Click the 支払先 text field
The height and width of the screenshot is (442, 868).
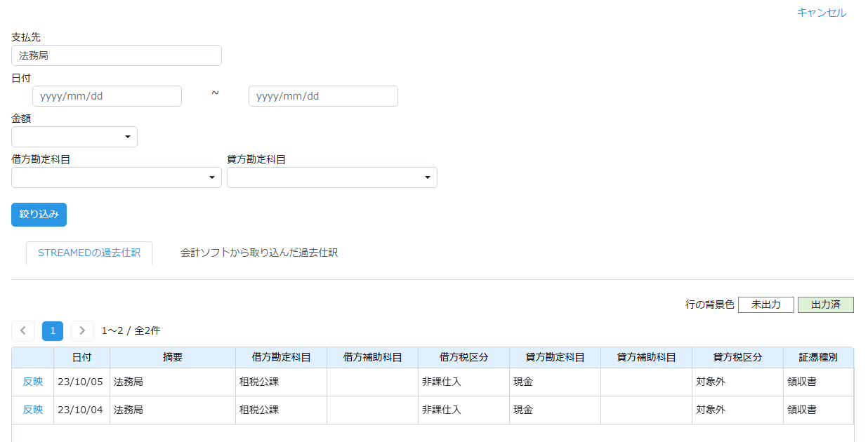[x=117, y=55]
